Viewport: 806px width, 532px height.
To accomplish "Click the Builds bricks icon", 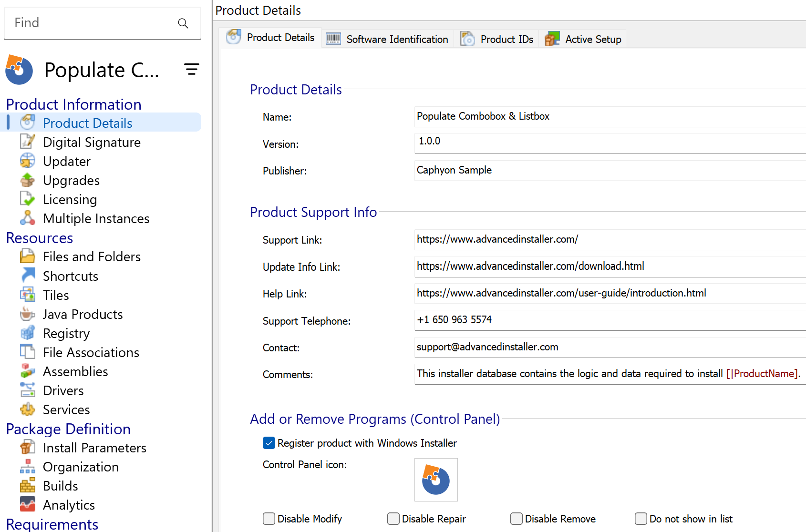I will [x=28, y=485].
